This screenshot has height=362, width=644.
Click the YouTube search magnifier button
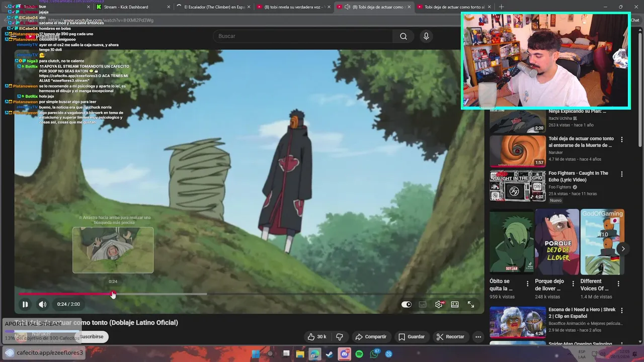coord(404,36)
